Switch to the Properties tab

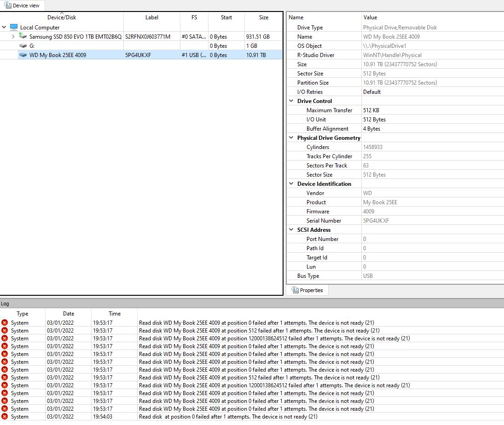click(307, 290)
